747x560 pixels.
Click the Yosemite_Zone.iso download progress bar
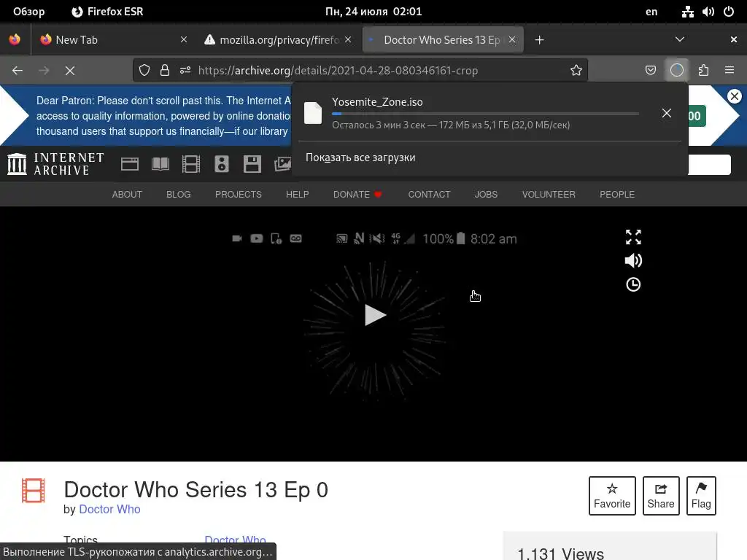point(485,114)
